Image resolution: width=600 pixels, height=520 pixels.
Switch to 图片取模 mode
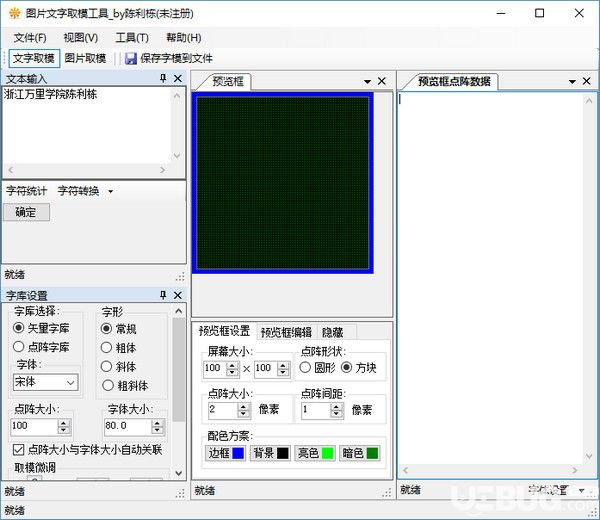point(85,59)
